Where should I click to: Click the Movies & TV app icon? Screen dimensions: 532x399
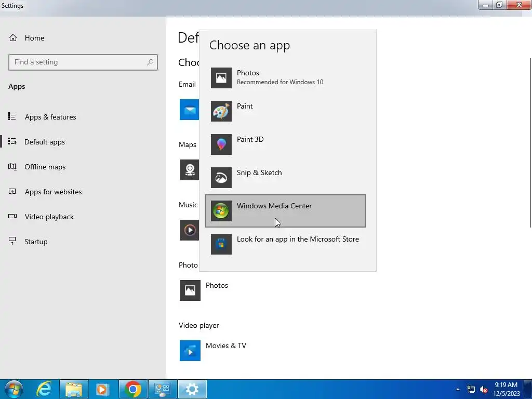point(190,351)
